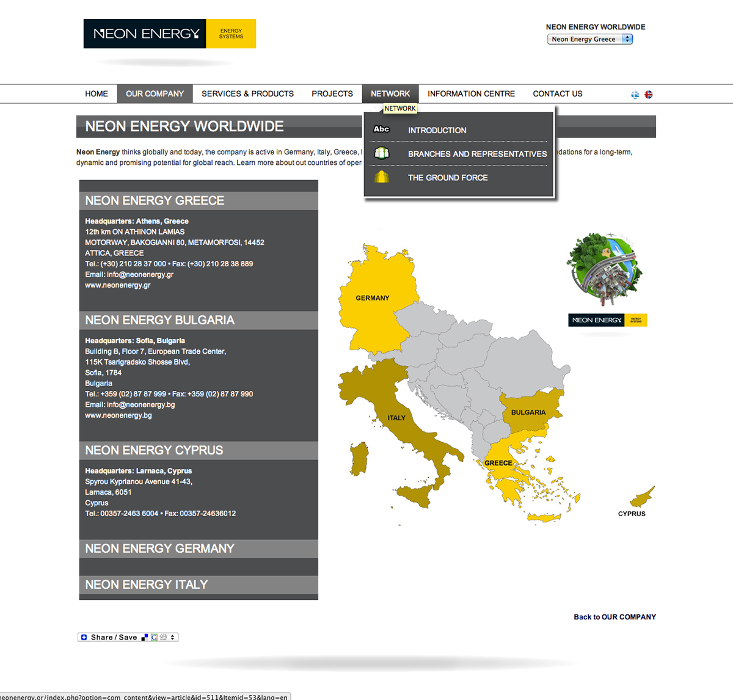The width and height of the screenshot is (733, 700).
Task: Expand NEON ENERGY CYPRUS accordion header
Action: 199,451
